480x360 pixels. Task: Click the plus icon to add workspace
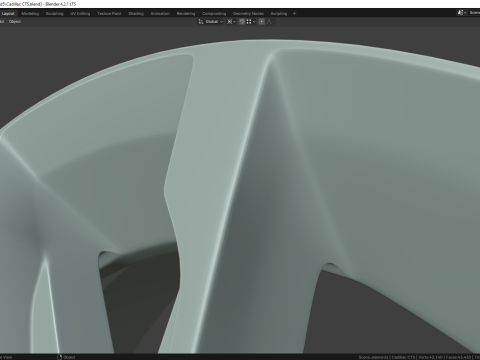[x=294, y=14]
